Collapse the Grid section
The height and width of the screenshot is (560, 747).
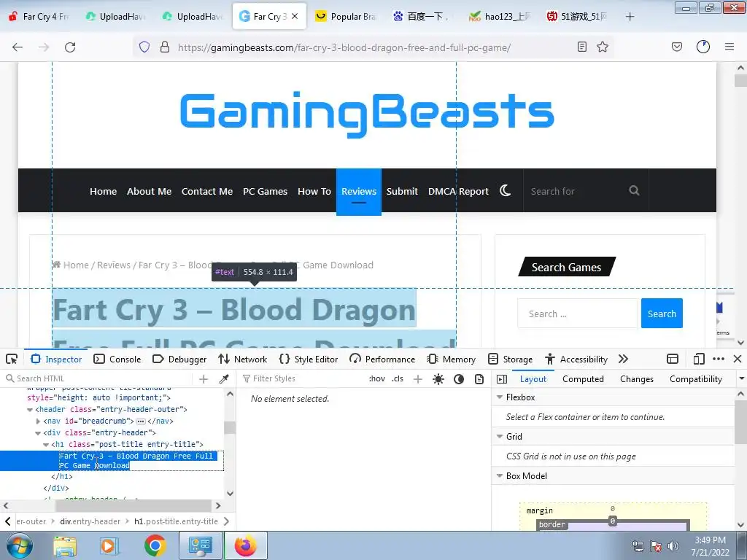click(500, 437)
